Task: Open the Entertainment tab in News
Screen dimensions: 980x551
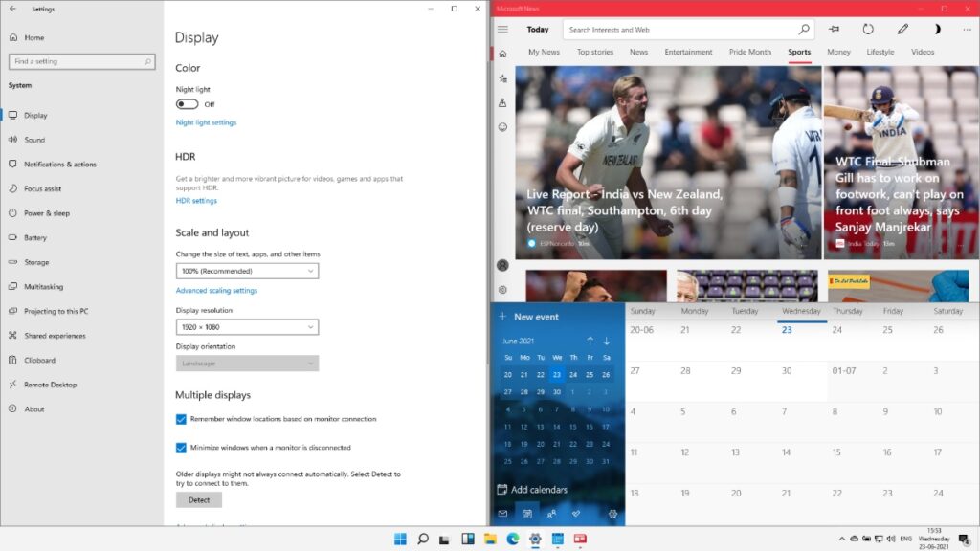Action: coord(688,52)
